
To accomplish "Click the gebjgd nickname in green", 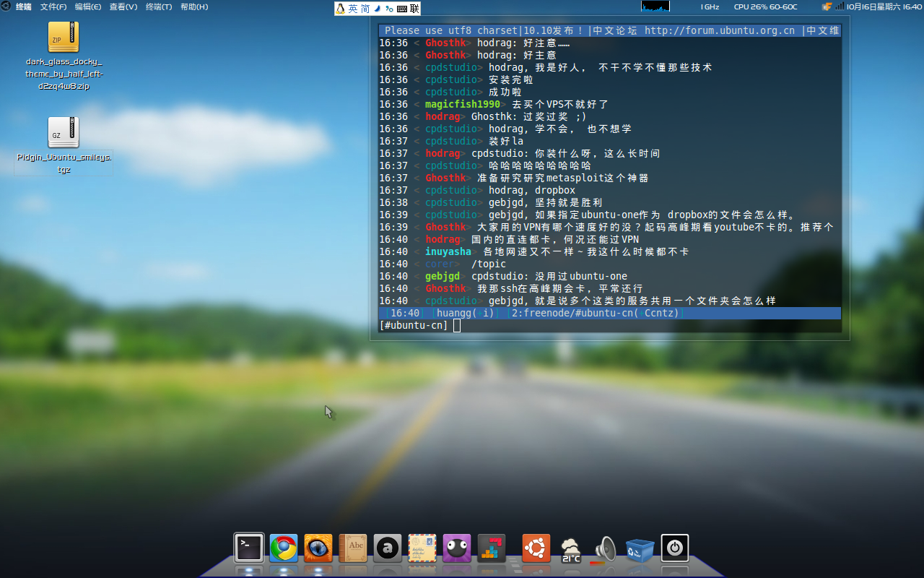I will pyautogui.click(x=442, y=276).
